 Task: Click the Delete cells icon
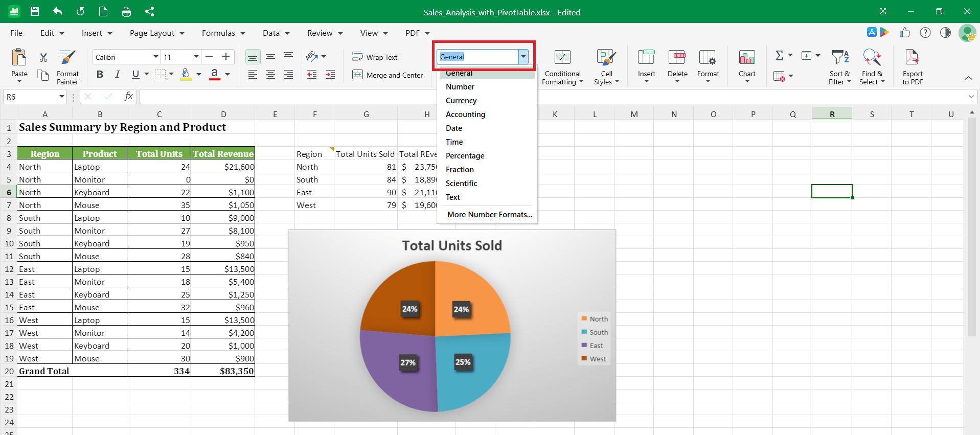(x=677, y=57)
